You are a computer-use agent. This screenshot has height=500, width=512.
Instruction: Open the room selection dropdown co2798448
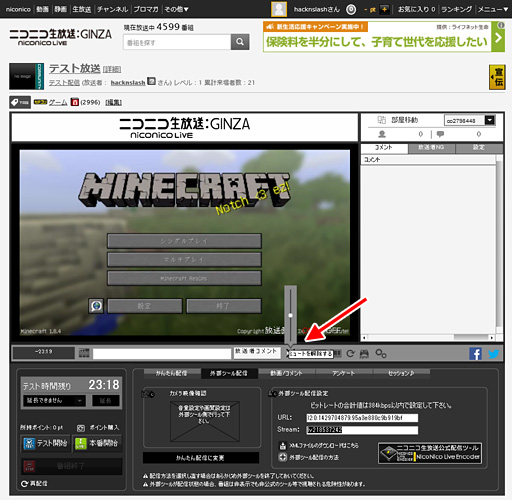(x=470, y=120)
